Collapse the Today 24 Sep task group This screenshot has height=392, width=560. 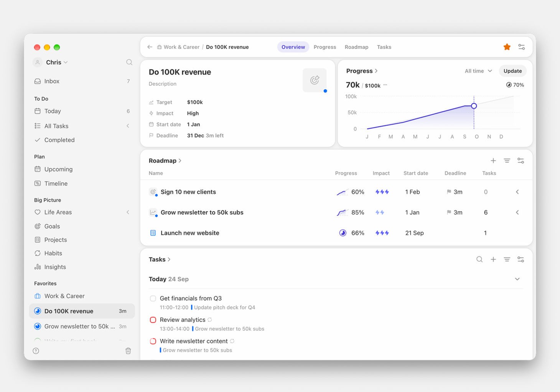point(517,279)
